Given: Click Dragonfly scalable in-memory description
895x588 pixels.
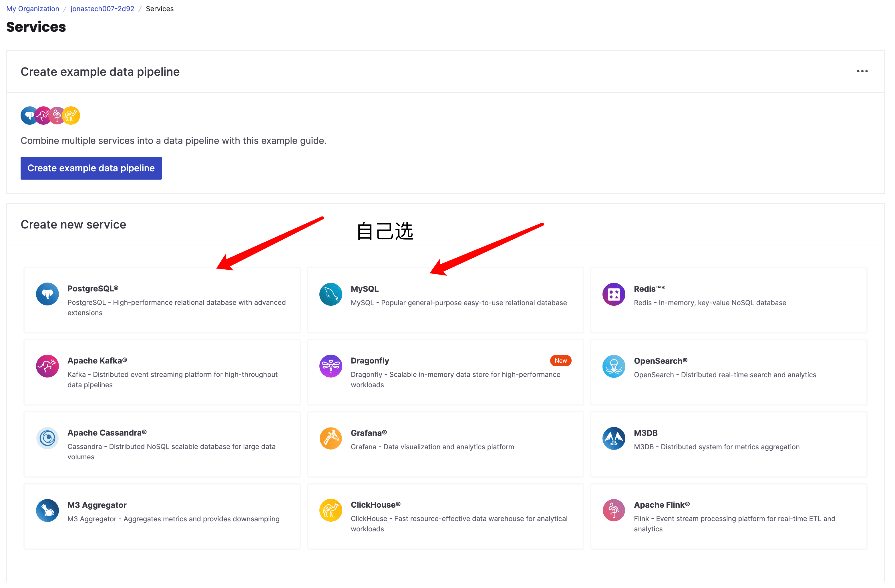Looking at the screenshot, I should tap(456, 380).
